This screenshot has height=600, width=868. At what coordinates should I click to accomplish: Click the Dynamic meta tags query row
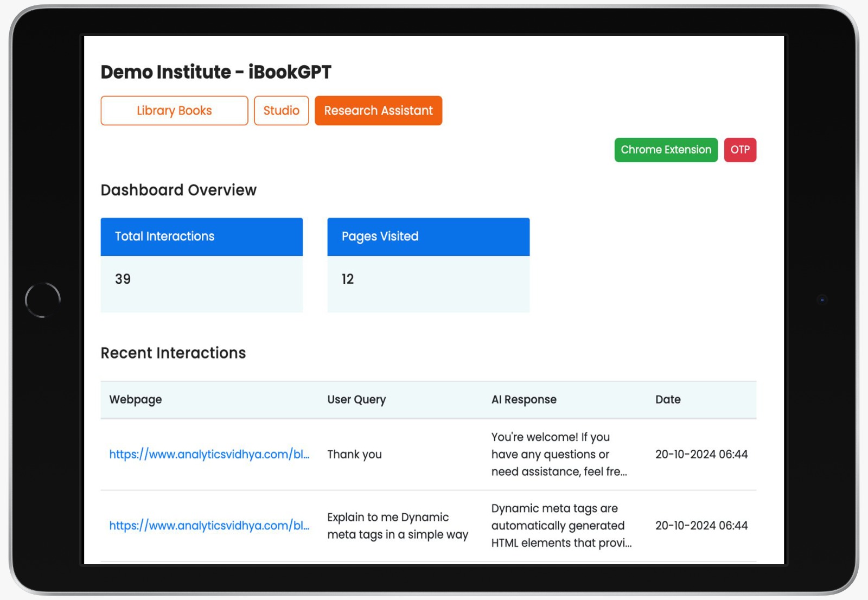398,526
